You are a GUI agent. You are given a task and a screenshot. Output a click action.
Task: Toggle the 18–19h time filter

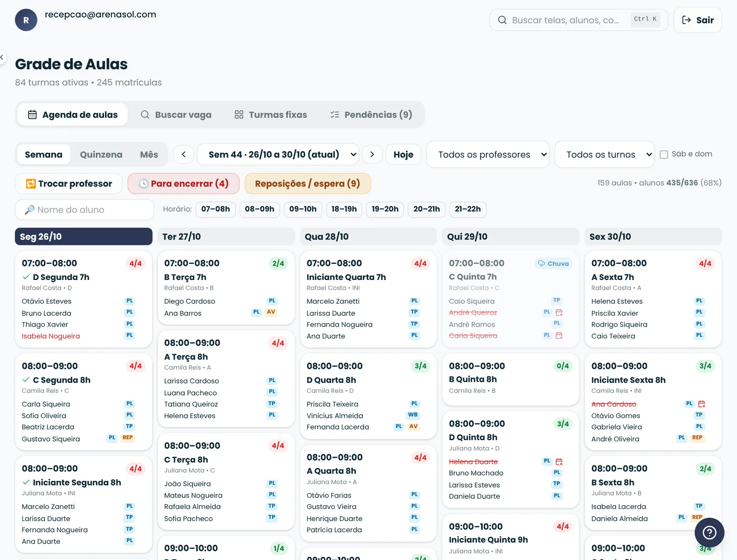coord(344,209)
